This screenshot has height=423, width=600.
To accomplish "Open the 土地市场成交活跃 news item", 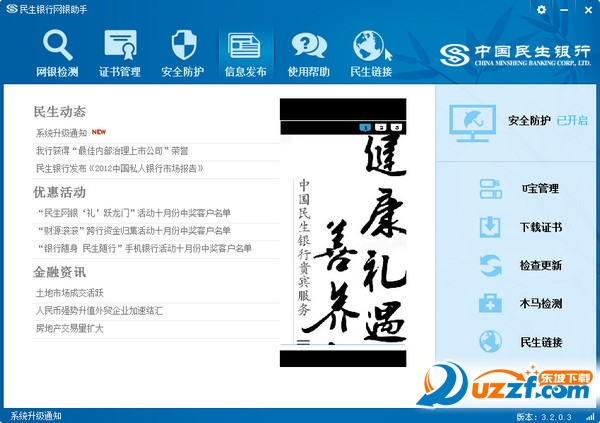I will (69, 293).
